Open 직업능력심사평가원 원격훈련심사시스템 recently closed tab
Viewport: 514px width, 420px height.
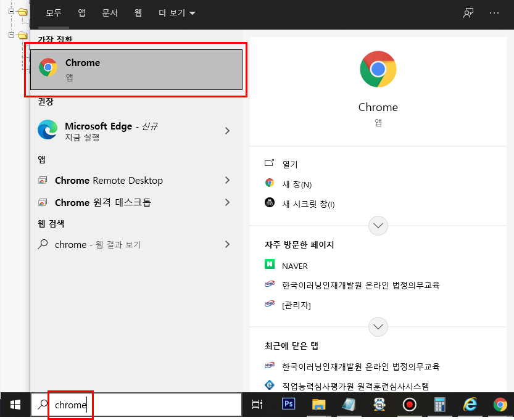pyautogui.click(x=355, y=387)
